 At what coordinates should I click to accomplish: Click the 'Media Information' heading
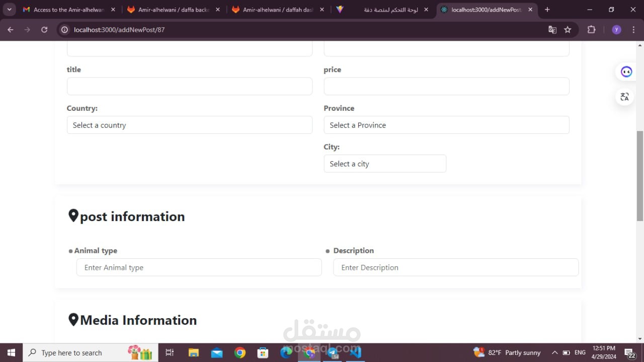[x=138, y=320]
